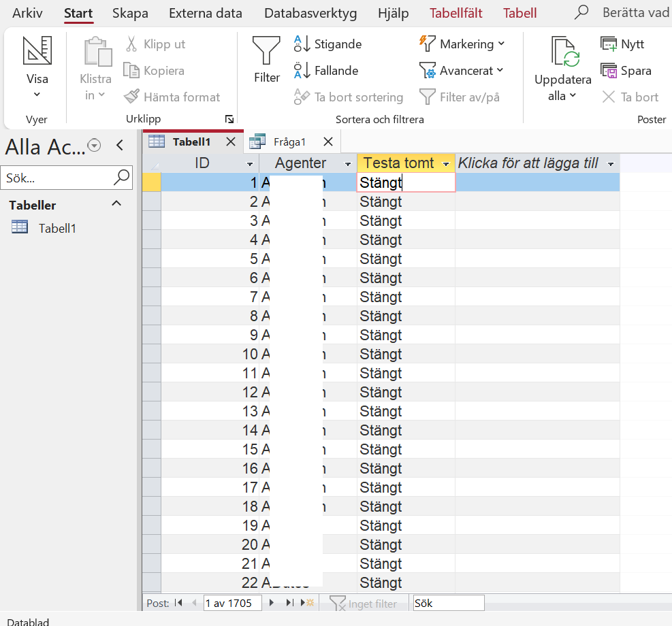672x626 pixels.
Task: Close the Tabell1 tab
Action: tap(231, 142)
